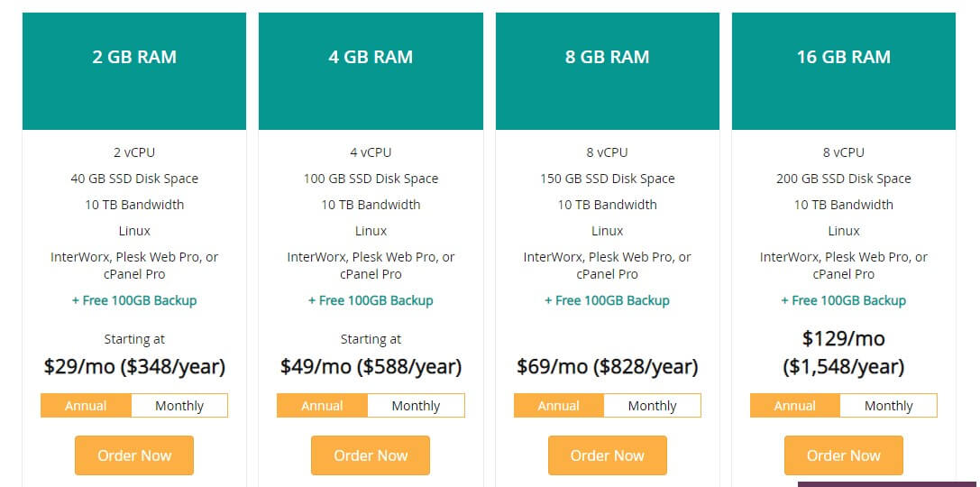Switch 4 GB RAM plan to Monthly
Image resolution: width=980 pixels, height=487 pixels.
tap(416, 405)
